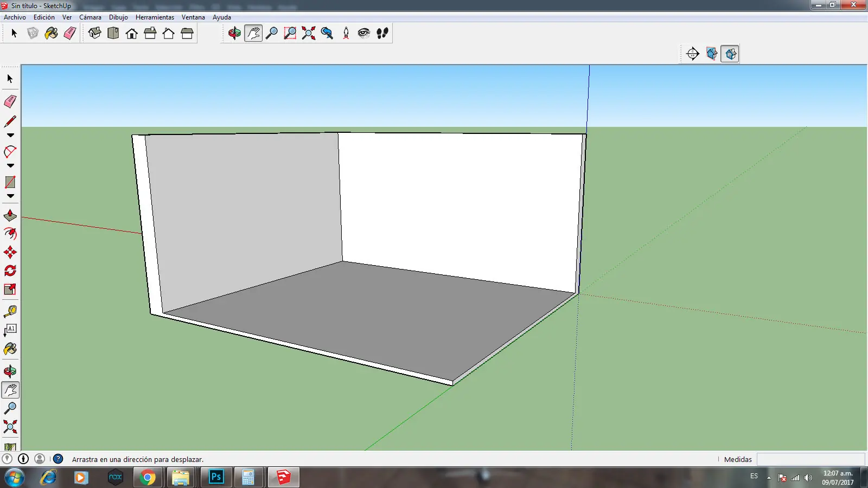Open the Herramientas menu
868x488 pixels.
156,17
